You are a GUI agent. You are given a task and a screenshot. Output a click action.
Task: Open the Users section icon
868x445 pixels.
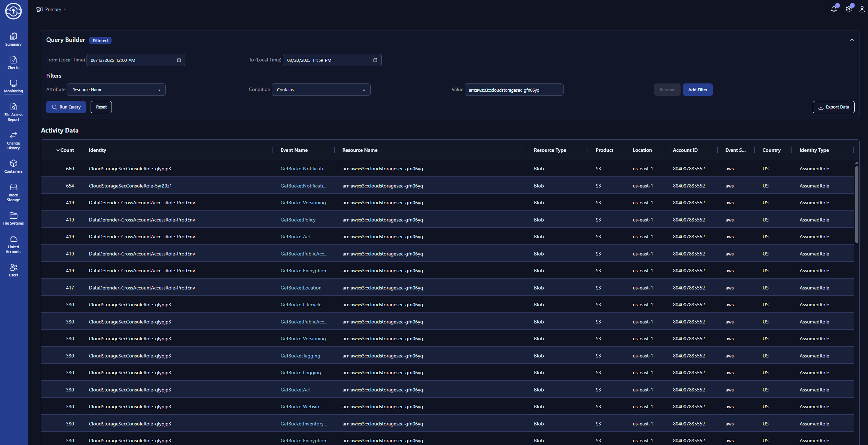[x=13, y=267]
